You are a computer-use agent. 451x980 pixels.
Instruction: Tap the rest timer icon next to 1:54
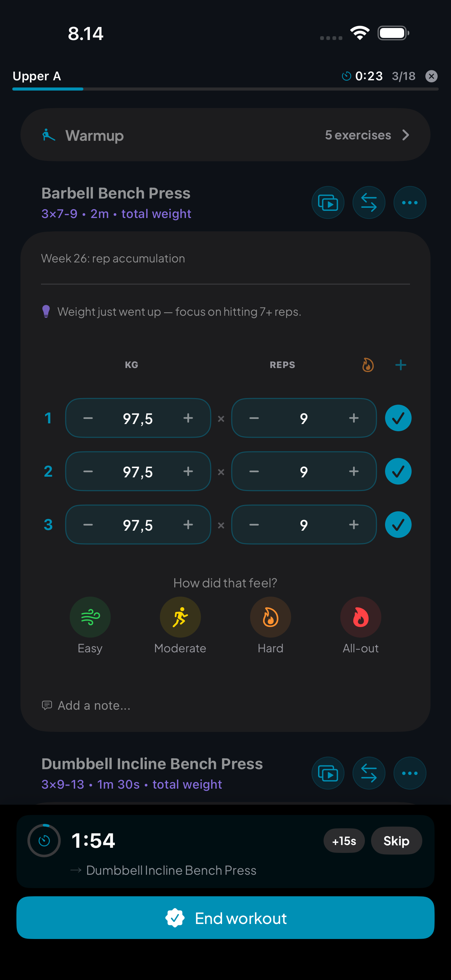click(x=43, y=841)
